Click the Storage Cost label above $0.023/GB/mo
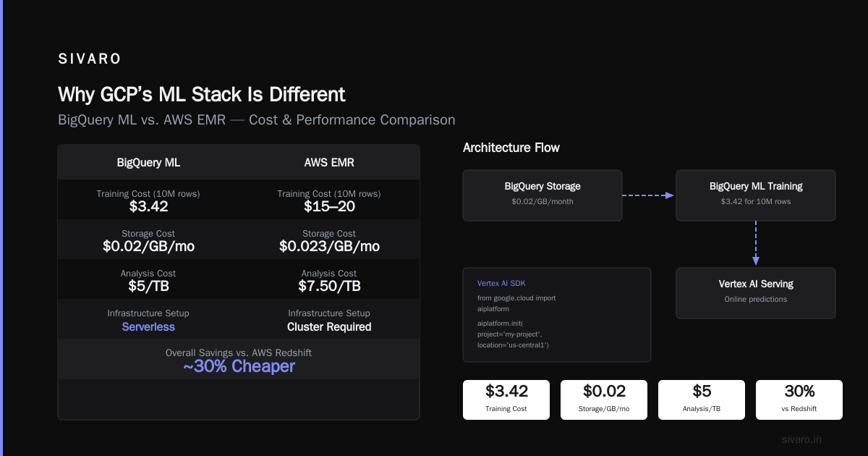 point(329,234)
